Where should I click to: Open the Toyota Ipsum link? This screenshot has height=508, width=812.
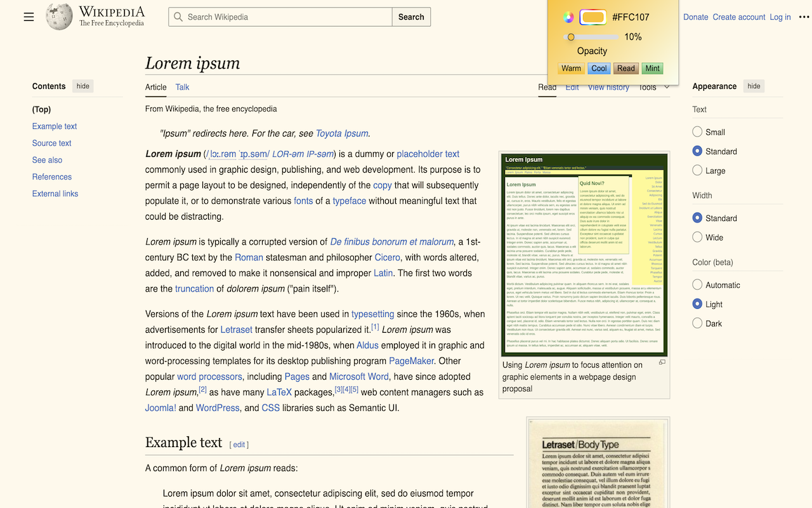tap(342, 133)
